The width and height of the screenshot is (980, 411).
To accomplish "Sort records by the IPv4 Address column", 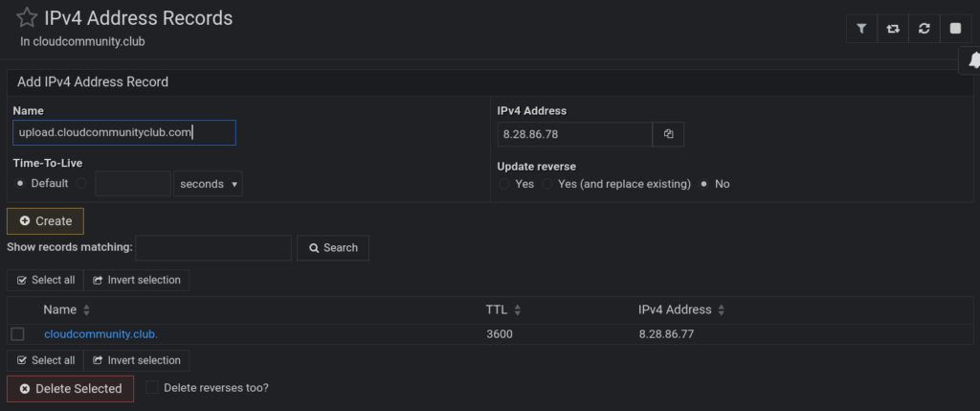I will pyautogui.click(x=721, y=310).
